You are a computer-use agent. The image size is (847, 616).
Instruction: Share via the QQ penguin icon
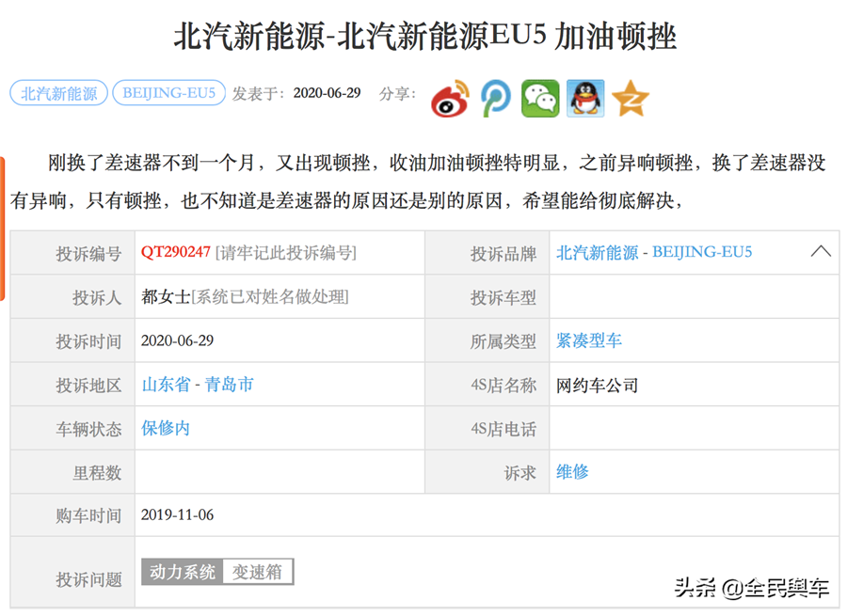pos(585,98)
